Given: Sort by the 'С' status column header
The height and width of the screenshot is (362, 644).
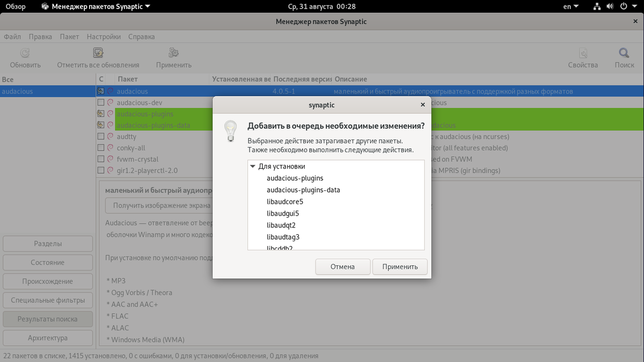Looking at the screenshot, I should point(101,79).
